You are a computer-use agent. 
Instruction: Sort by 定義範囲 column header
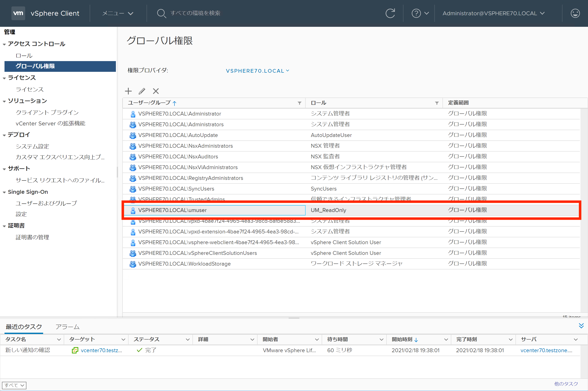(x=458, y=103)
